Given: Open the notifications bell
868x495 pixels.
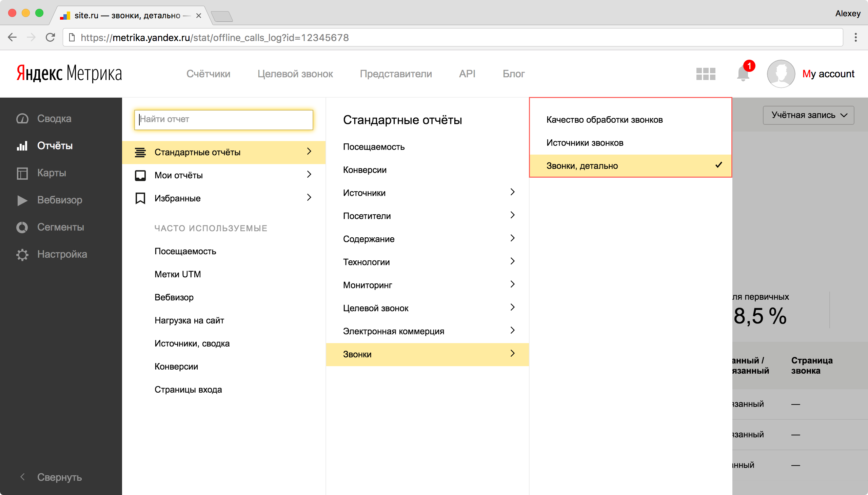Looking at the screenshot, I should [743, 74].
